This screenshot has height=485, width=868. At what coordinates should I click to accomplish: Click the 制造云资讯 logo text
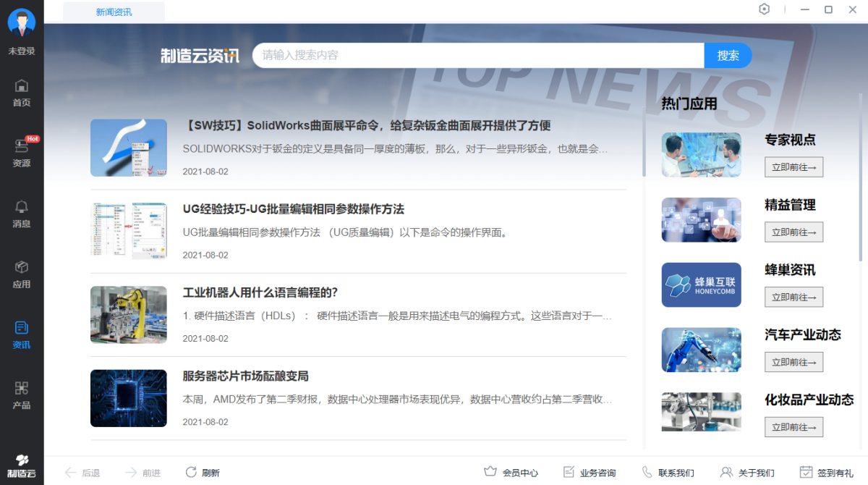point(200,56)
